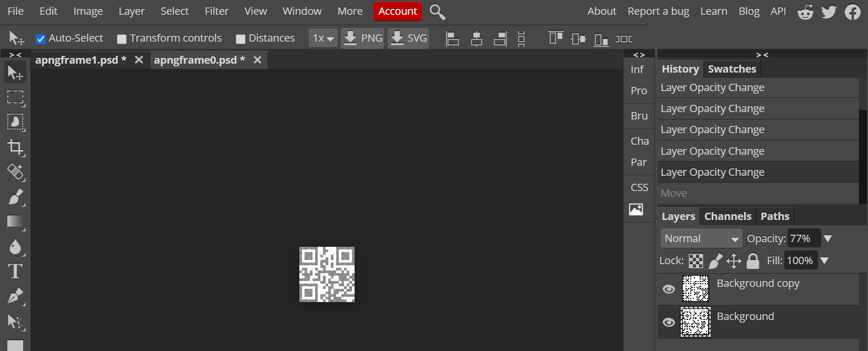Click the Opacity 77% field
Viewport: 868px width, 351px height.
coord(804,238)
